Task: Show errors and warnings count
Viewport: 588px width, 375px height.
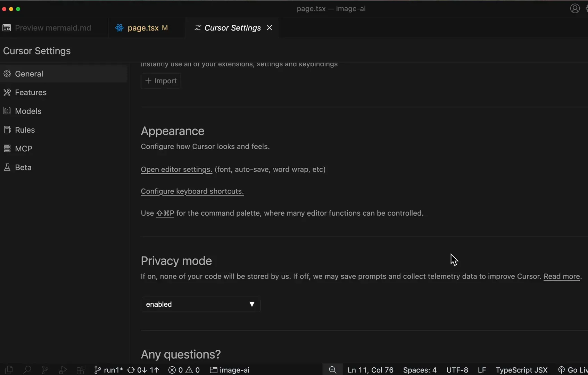Action: tap(184, 370)
